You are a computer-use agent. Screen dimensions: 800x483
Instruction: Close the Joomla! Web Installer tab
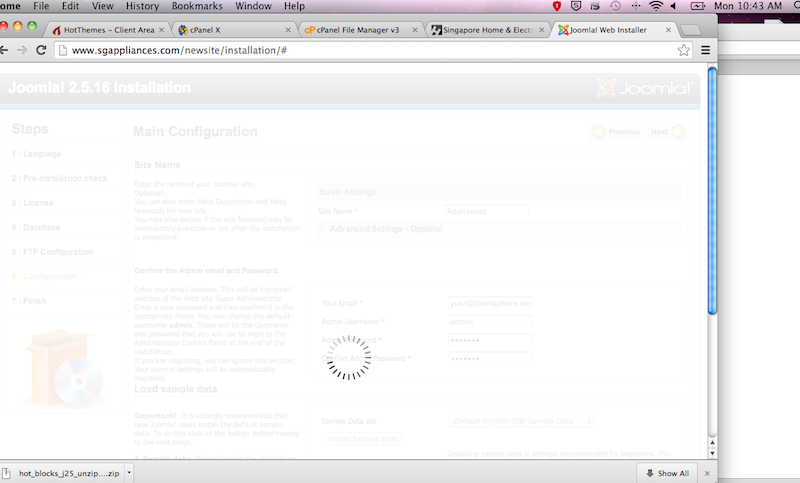[x=668, y=30]
